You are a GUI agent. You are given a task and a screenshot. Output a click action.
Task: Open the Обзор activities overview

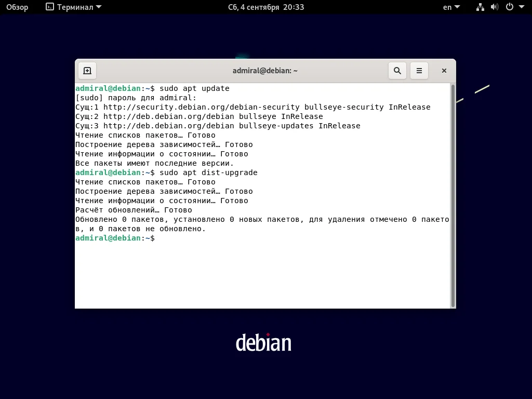pyautogui.click(x=17, y=7)
